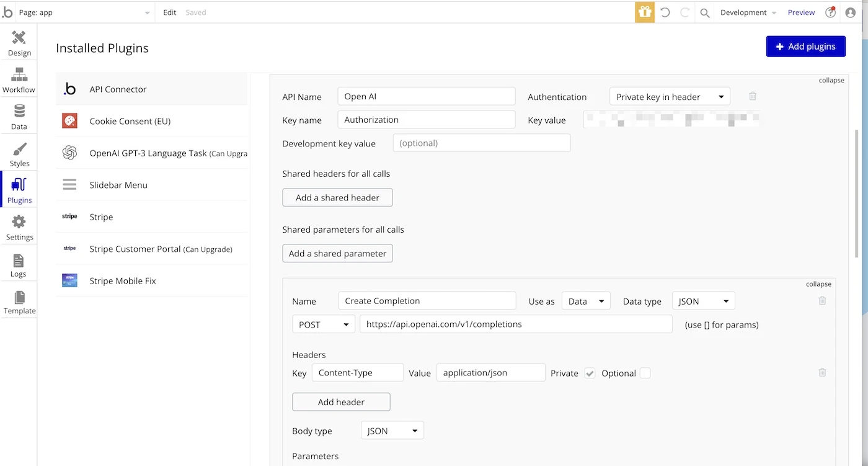The image size is (868, 466).
Task: Click the Key name Authorization field
Action: (427, 120)
